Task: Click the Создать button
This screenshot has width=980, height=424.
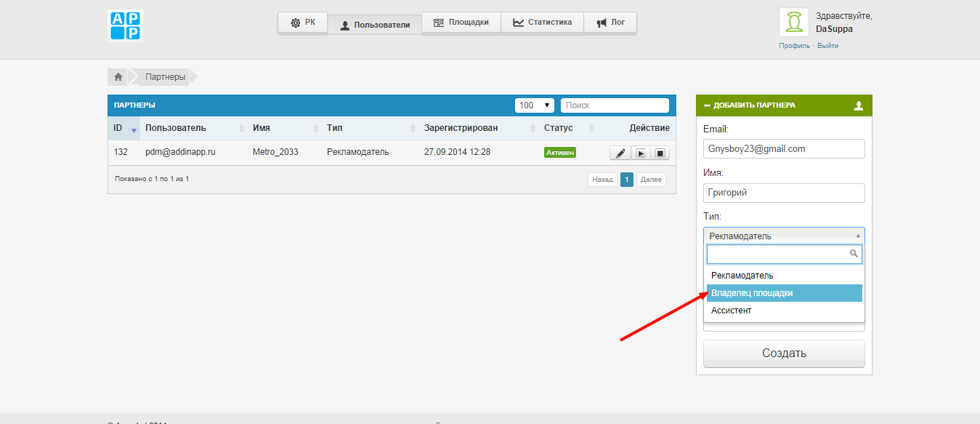Action: coord(784,353)
